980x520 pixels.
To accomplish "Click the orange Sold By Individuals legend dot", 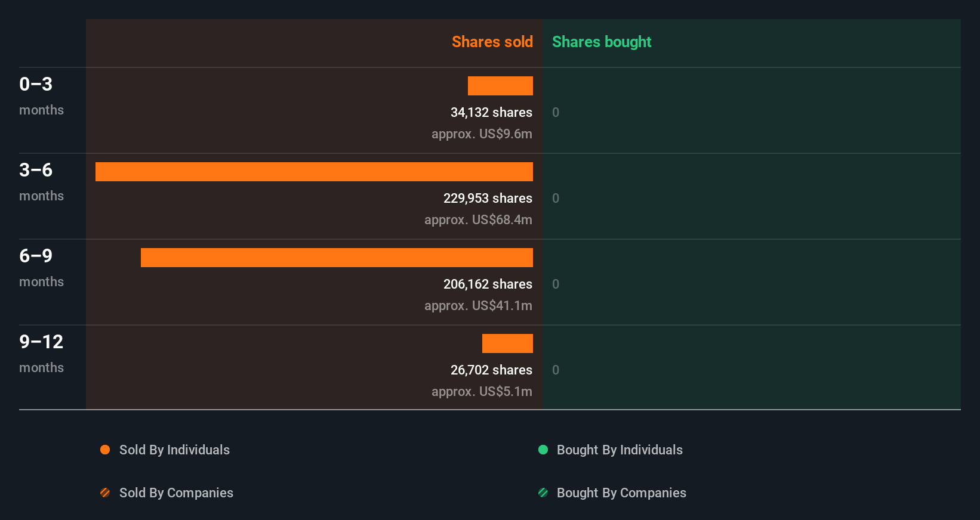I will coord(105,450).
